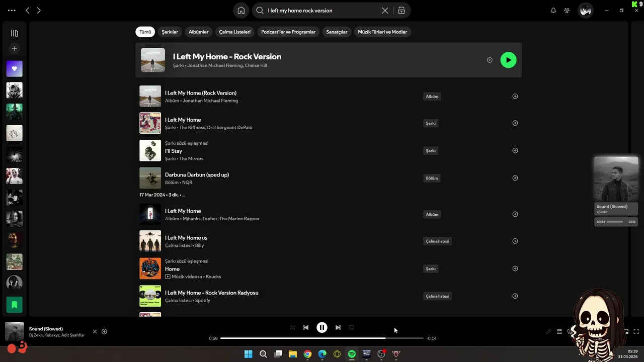Open the play queue icon

[559, 331]
